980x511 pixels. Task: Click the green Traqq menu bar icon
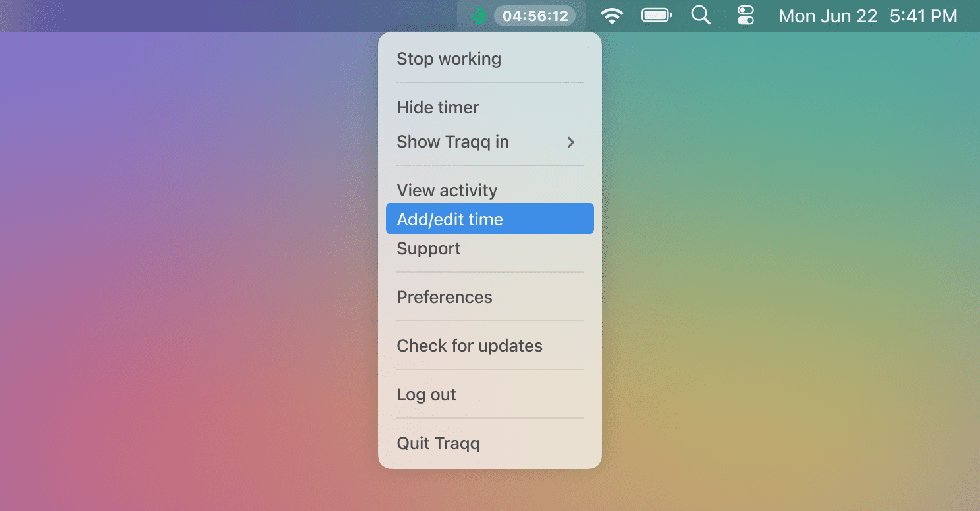(479, 16)
